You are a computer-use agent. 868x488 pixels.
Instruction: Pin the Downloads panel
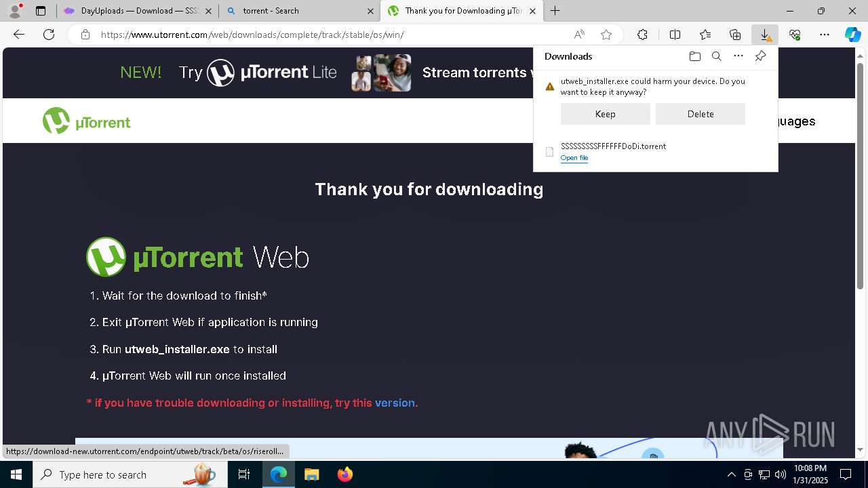[760, 56]
